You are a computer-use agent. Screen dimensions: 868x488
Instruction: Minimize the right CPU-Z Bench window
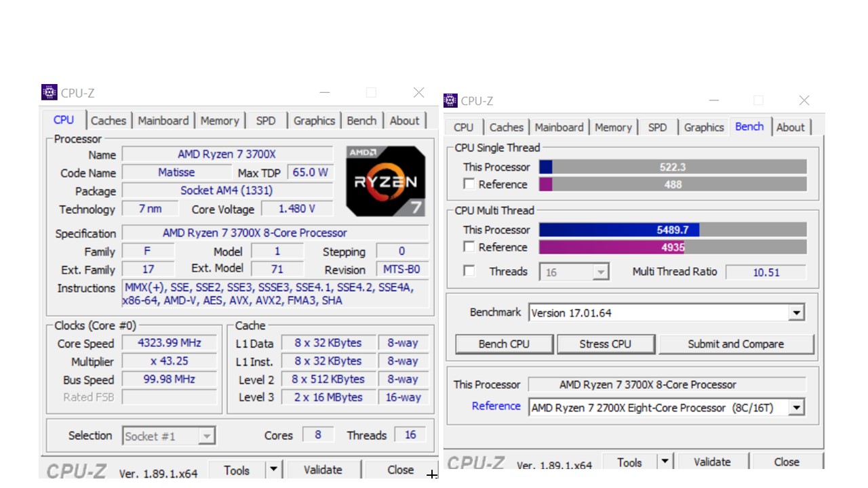click(714, 100)
